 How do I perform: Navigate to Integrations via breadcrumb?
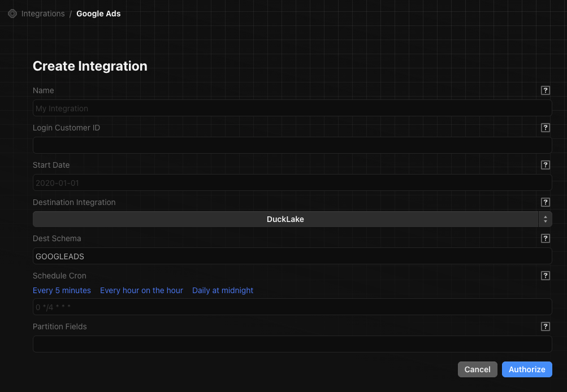[43, 14]
